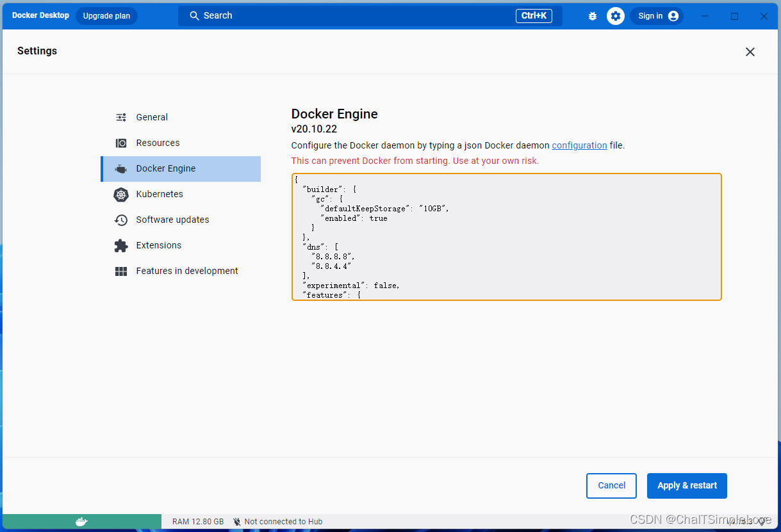Select the General settings icon
781x532 pixels.
click(x=120, y=117)
